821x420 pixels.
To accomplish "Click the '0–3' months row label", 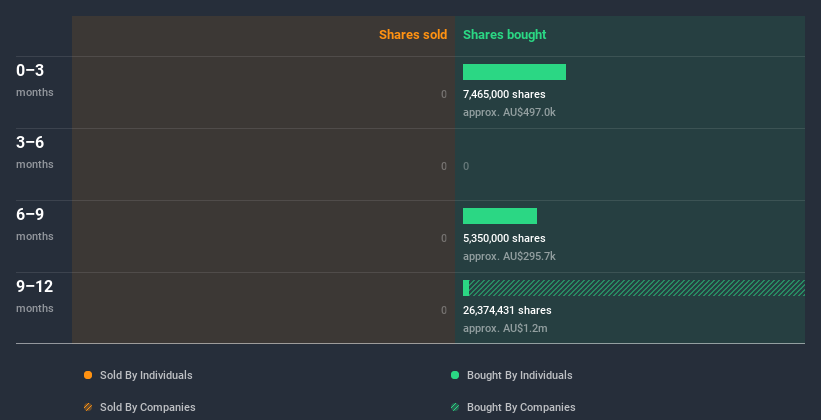I will (x=30, y=70).
